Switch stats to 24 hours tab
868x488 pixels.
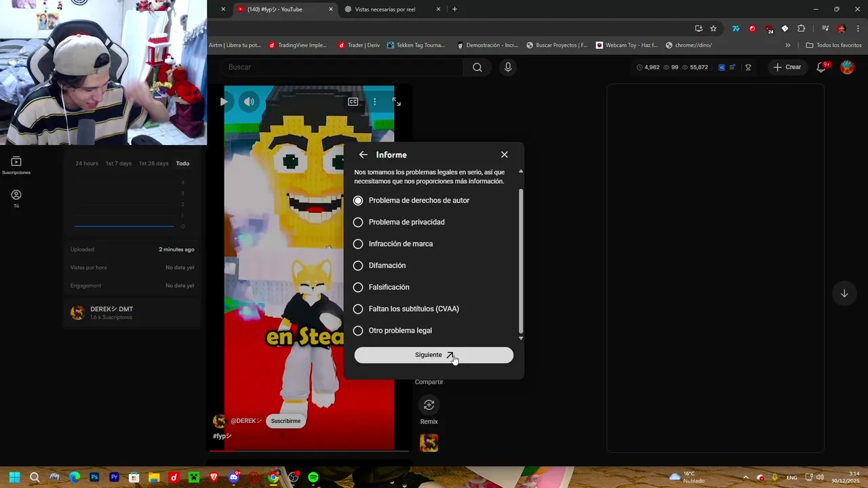(x=87, y=163)
